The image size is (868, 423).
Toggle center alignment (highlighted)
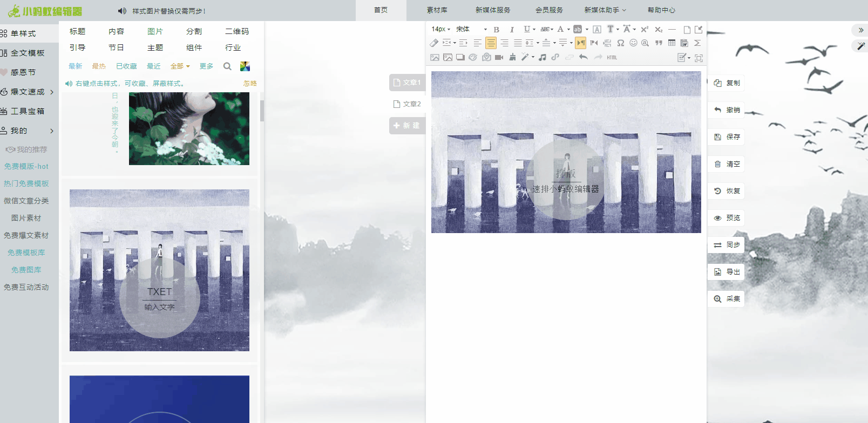pyautogui.click(x=491, y=43)
